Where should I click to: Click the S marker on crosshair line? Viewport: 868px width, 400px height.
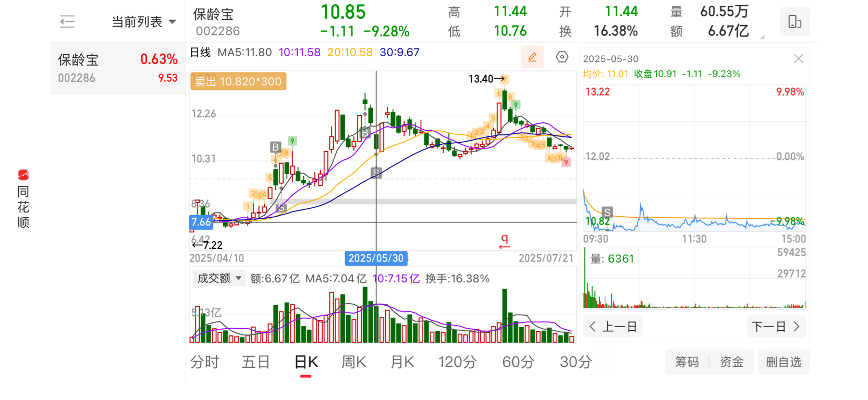(376, 172)
